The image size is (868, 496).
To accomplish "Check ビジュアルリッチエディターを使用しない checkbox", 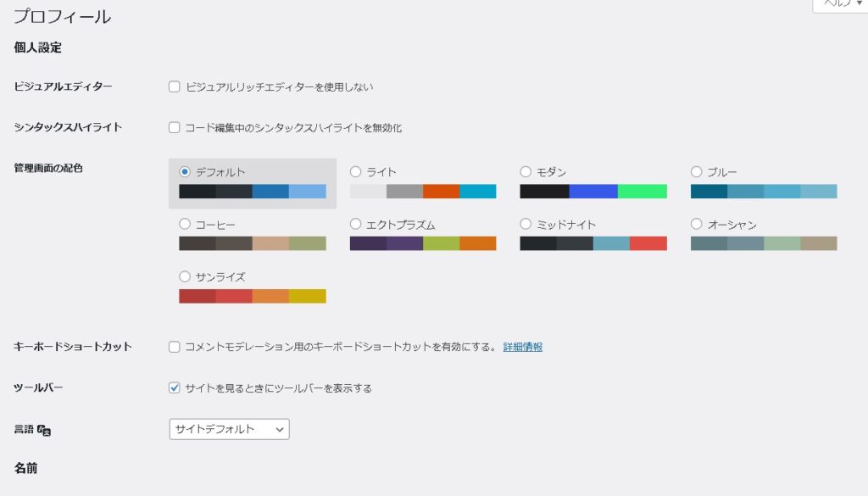I will [175, 86].
